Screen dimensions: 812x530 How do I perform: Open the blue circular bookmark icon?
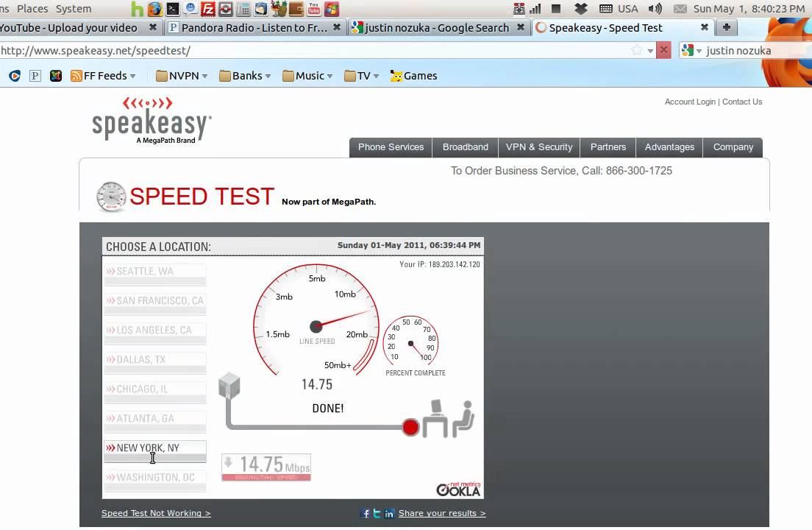(15, 76)
